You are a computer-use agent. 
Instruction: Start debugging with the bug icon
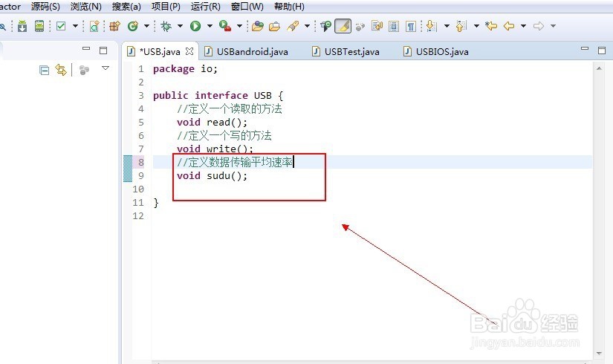166,26
